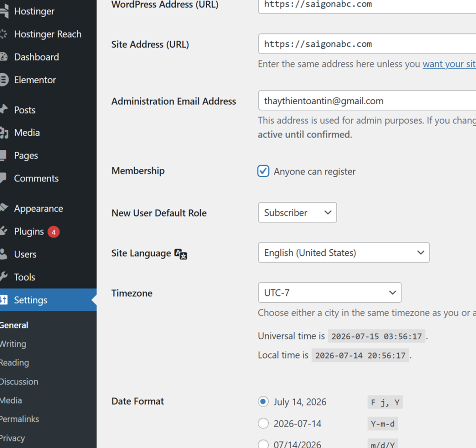The width and height of the screenshot is (476, 448).
Task: Click the Tools wrench icon
Action: click(4, 276)
